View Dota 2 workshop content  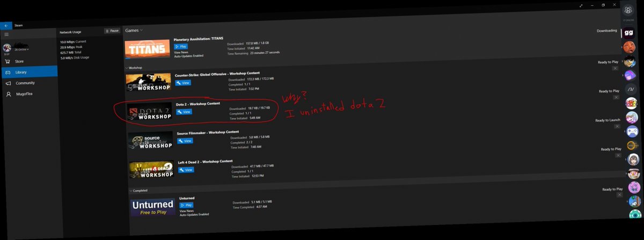pyautogui.click(x=184, y=112)
